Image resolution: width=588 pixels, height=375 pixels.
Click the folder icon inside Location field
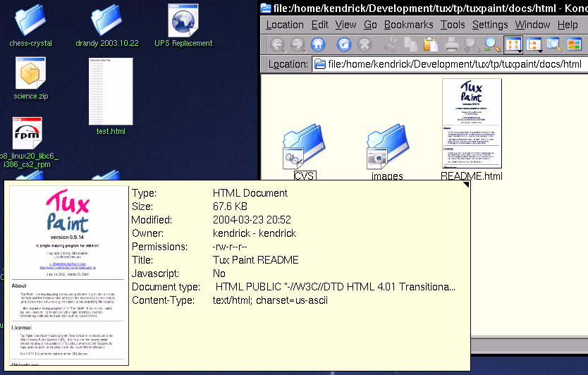pyautogui.click(x=320, y=64)
